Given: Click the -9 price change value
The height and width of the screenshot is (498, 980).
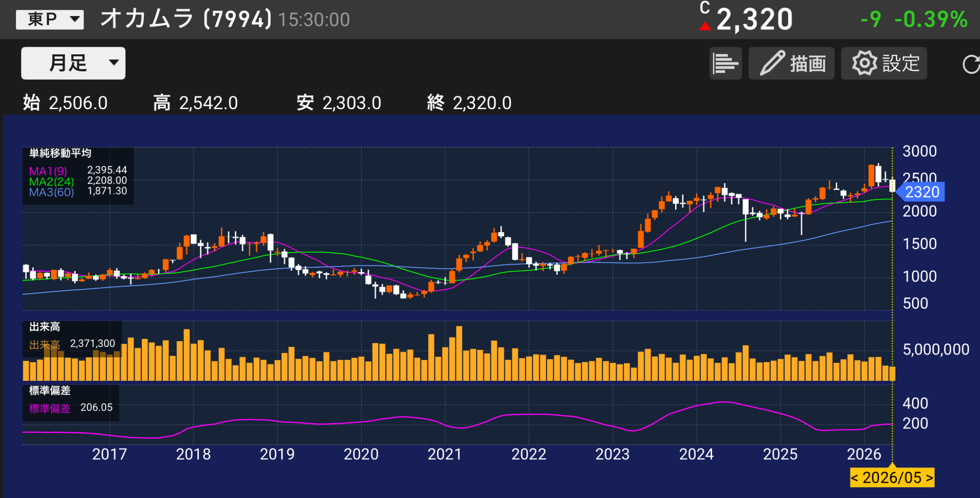Looking at the screenshot, I should [871, 20].
